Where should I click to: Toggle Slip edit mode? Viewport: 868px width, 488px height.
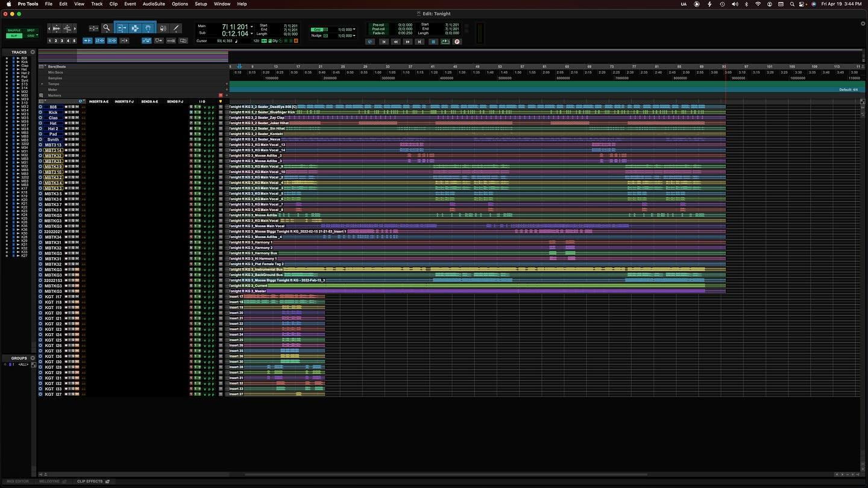14,36
